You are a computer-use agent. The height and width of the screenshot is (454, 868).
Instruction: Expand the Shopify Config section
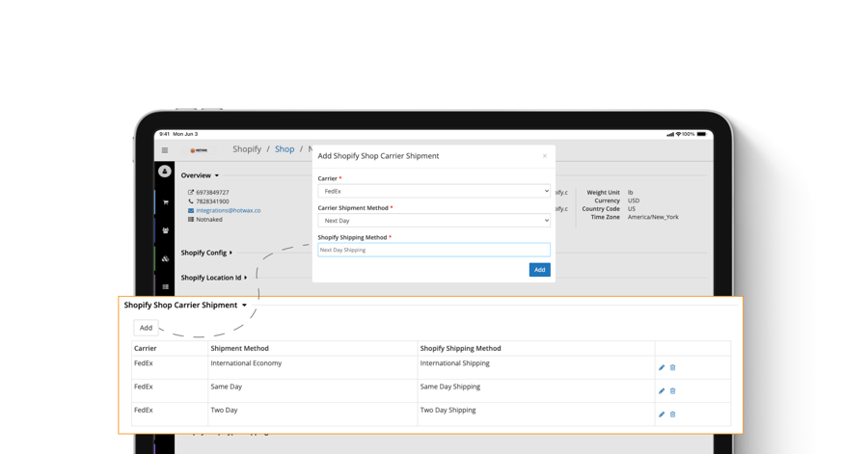(x=206, y=253)
